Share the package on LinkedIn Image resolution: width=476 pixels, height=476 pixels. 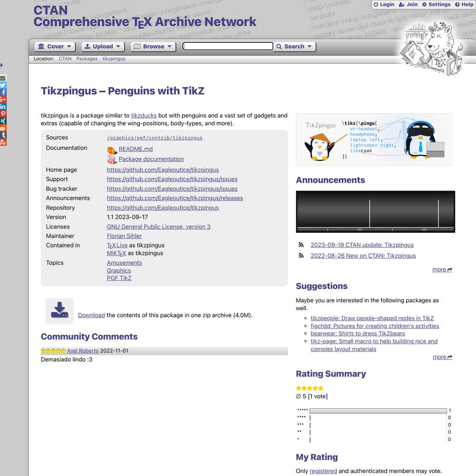3,107
